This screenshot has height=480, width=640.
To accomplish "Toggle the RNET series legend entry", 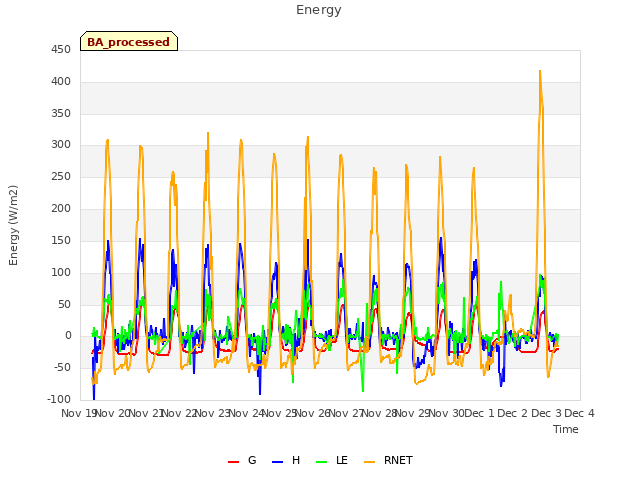I will [388, 460].
